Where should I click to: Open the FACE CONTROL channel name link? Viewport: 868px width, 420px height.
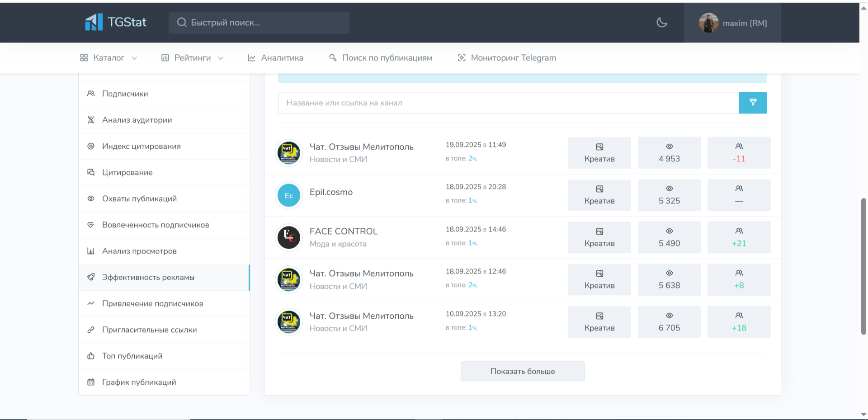(343, 231)
